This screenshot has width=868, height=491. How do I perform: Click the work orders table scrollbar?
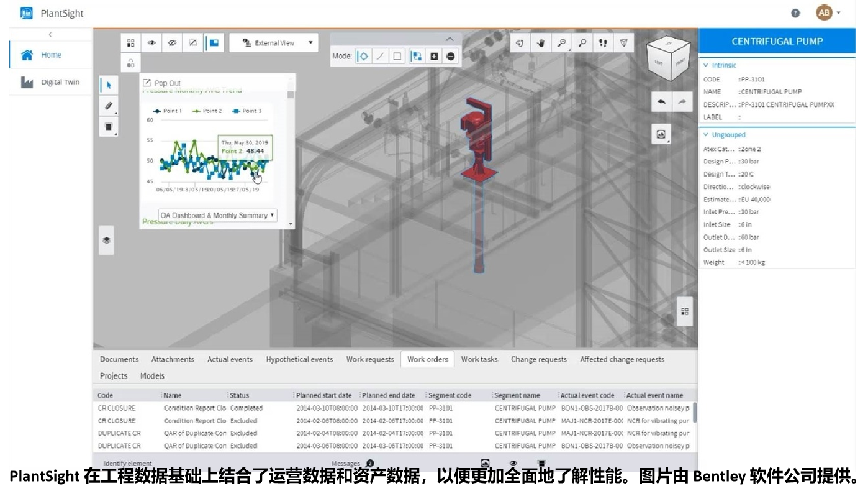pyautogui.click(x=695, y=412)
